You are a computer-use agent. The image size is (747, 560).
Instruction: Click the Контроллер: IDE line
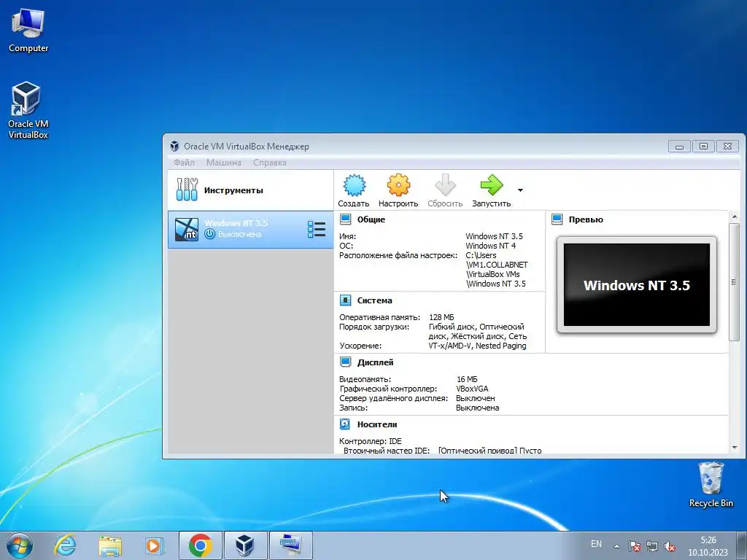pyautogui.click(x=371, y=441)
